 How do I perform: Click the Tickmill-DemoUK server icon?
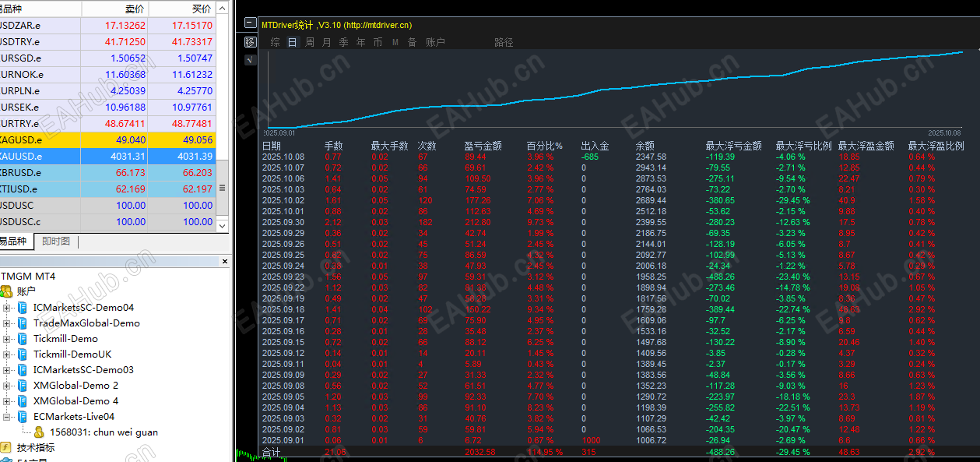[x=22, y=354]
